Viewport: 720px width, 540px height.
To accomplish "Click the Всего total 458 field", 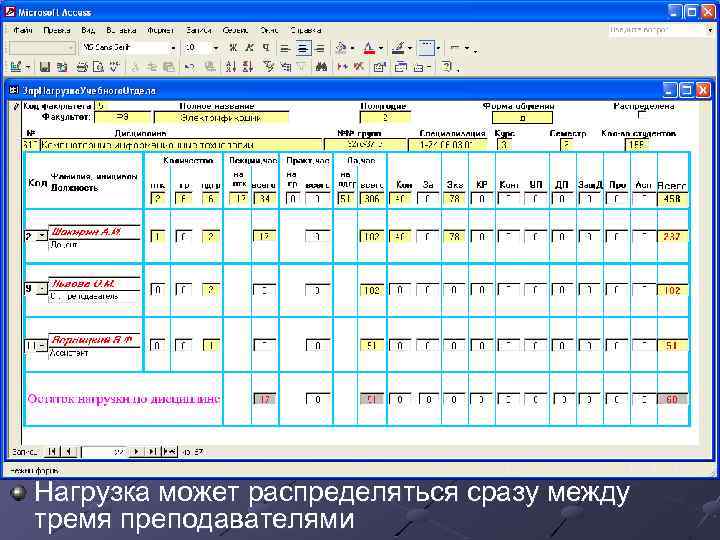I will [x=672, y=199].
